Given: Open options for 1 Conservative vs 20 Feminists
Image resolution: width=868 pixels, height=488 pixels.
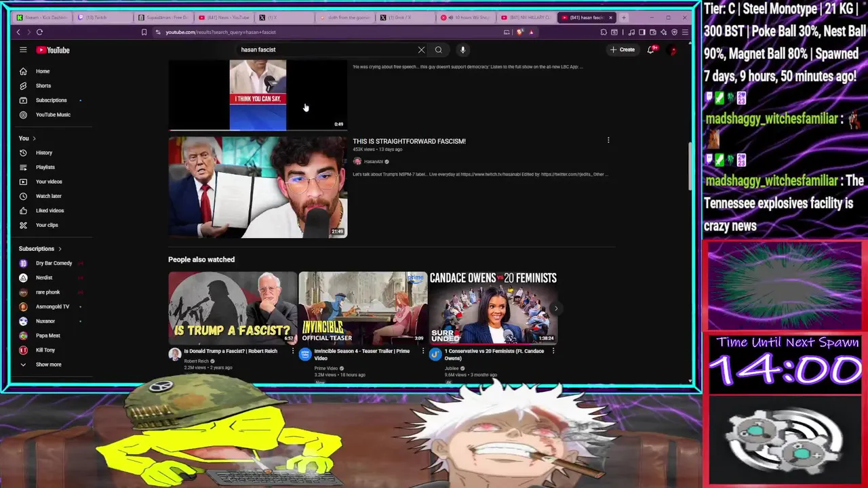Looking at the screenshot, I should click(553, 351).
